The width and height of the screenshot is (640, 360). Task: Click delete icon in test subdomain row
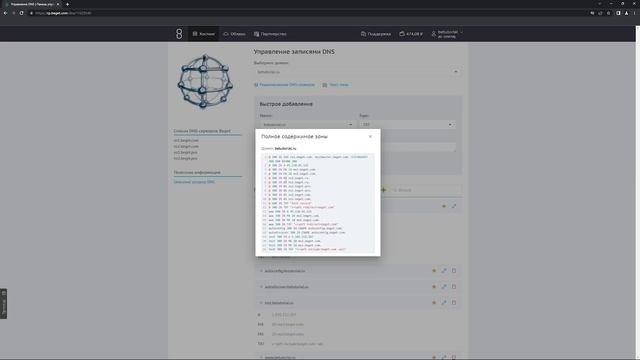point(454,303)
